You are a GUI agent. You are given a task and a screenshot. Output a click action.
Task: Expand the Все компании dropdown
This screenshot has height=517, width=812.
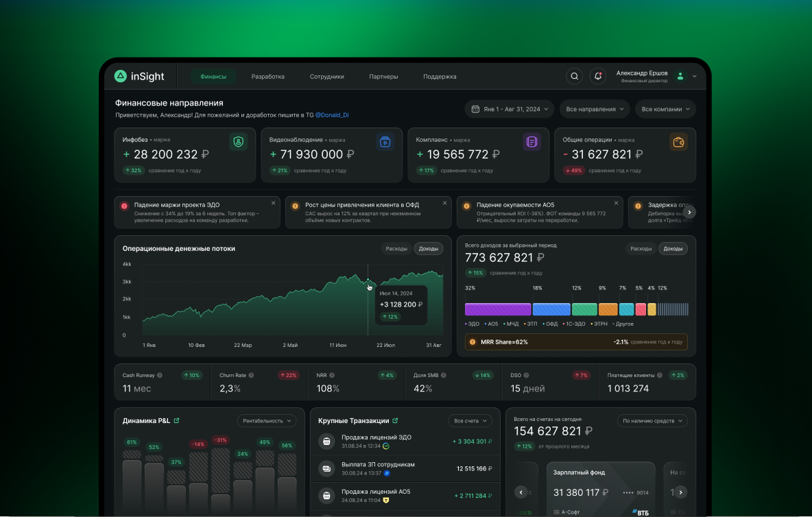[x=665, y=109]
